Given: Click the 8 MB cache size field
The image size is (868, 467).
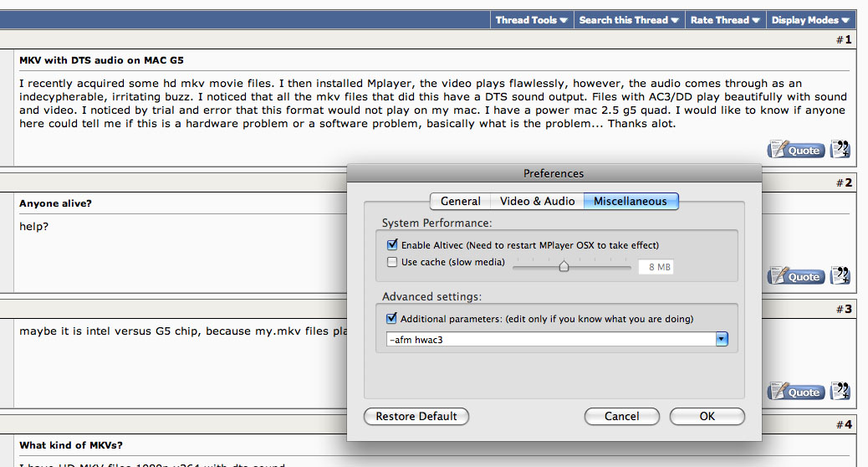Looking at the screenshot, I should (x=656, y=267).
